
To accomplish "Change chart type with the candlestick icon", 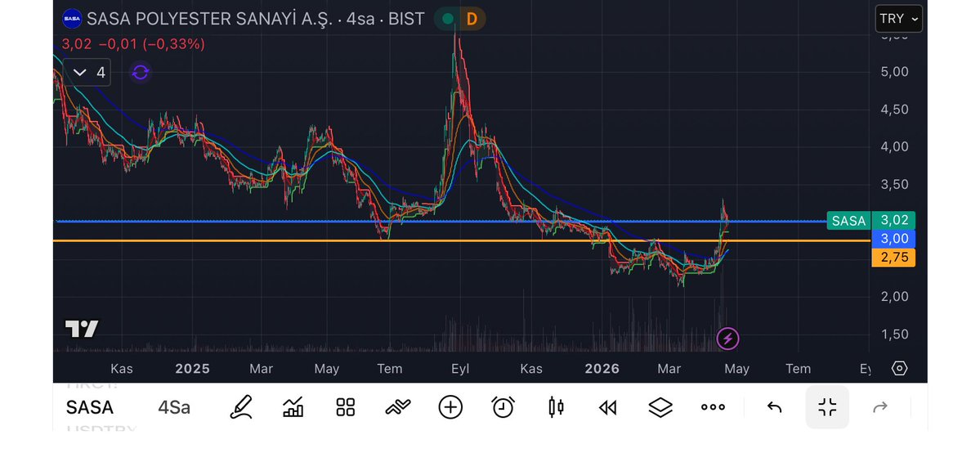I will tap(556, 407).
